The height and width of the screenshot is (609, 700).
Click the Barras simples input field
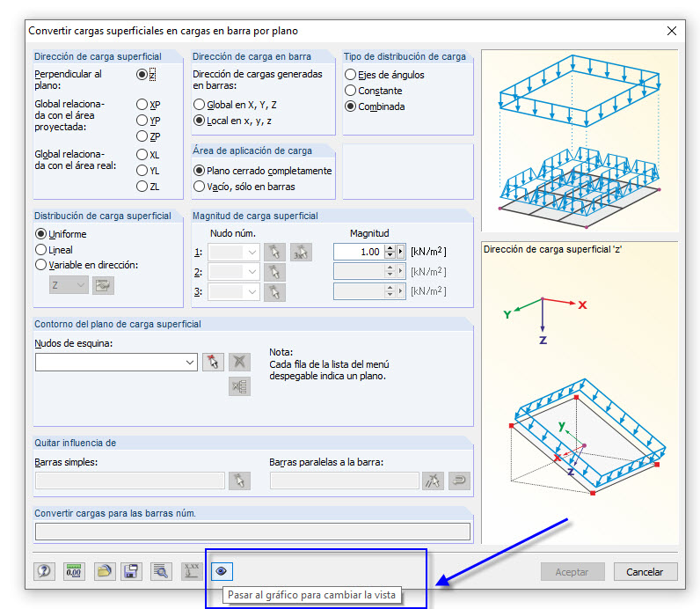coord(130,481)
